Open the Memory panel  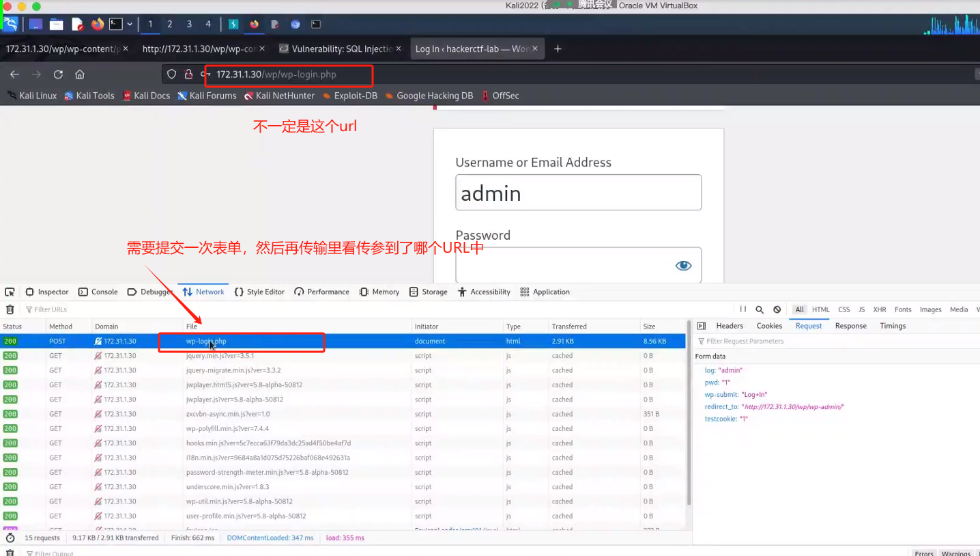pos(379,292)
